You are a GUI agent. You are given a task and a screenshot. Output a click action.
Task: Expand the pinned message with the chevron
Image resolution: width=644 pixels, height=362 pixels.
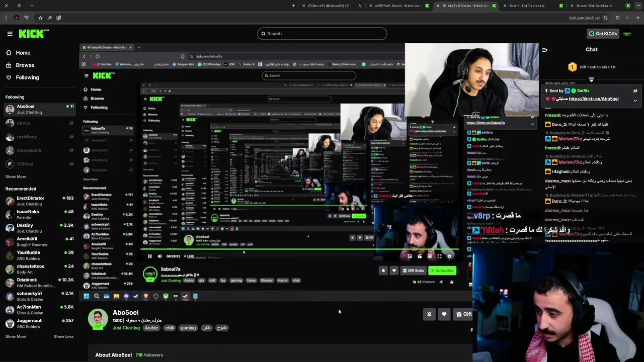pos(635,100)
